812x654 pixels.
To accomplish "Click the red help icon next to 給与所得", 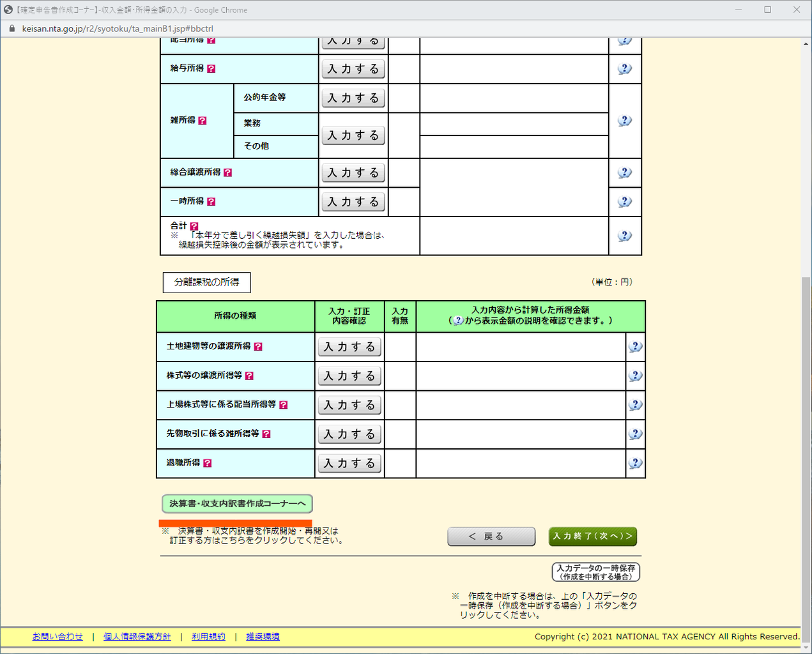I will 211,69.
